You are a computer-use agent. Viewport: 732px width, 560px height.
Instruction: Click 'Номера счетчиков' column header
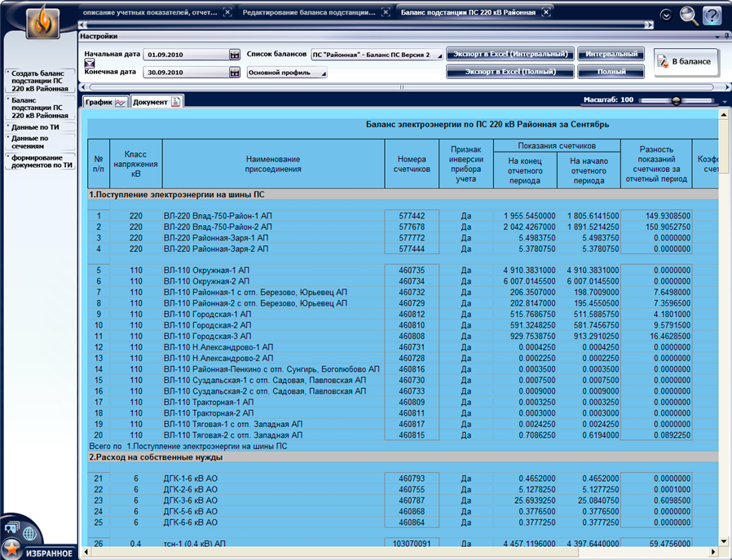point(412,165)
